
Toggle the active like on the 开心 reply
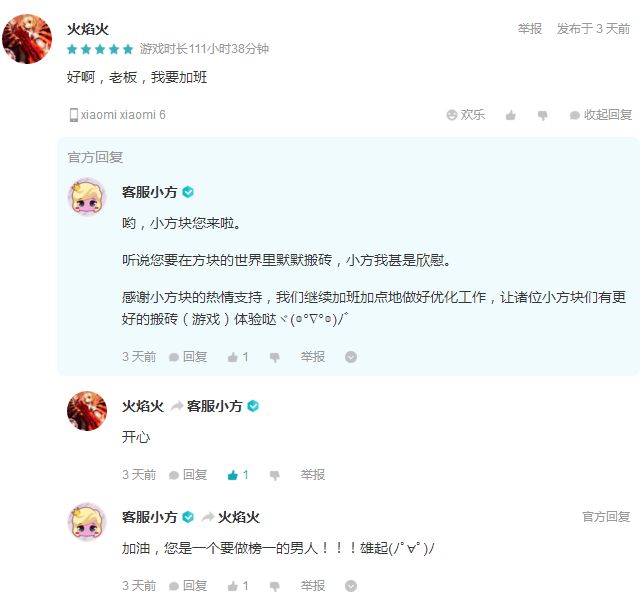tap(237, 475)
